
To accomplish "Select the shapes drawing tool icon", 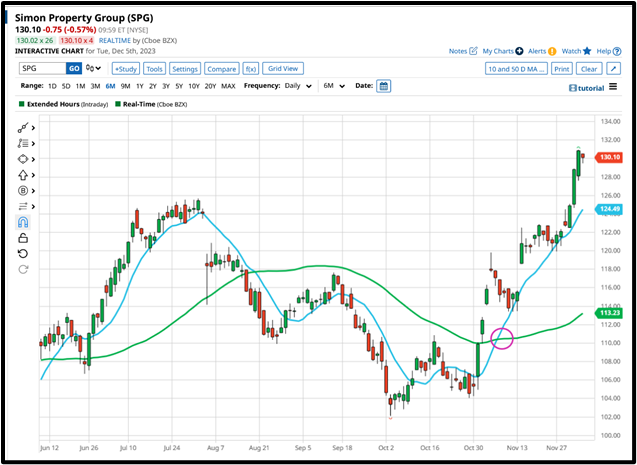I will pos(23,159).
